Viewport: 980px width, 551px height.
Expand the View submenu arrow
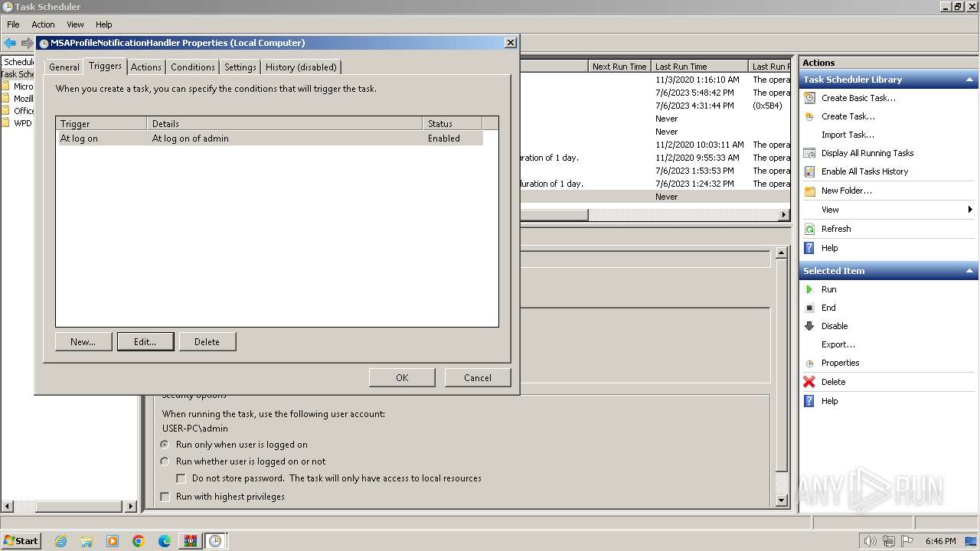(970, 210)
